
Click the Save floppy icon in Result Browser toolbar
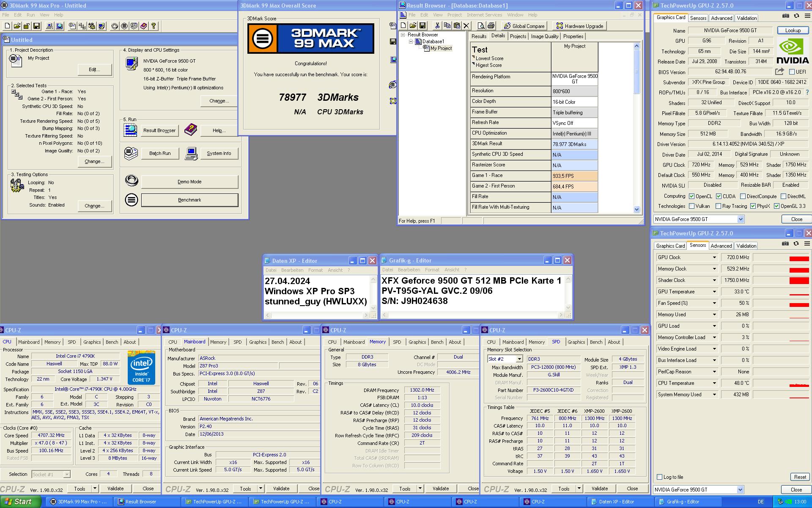point(422,26)
